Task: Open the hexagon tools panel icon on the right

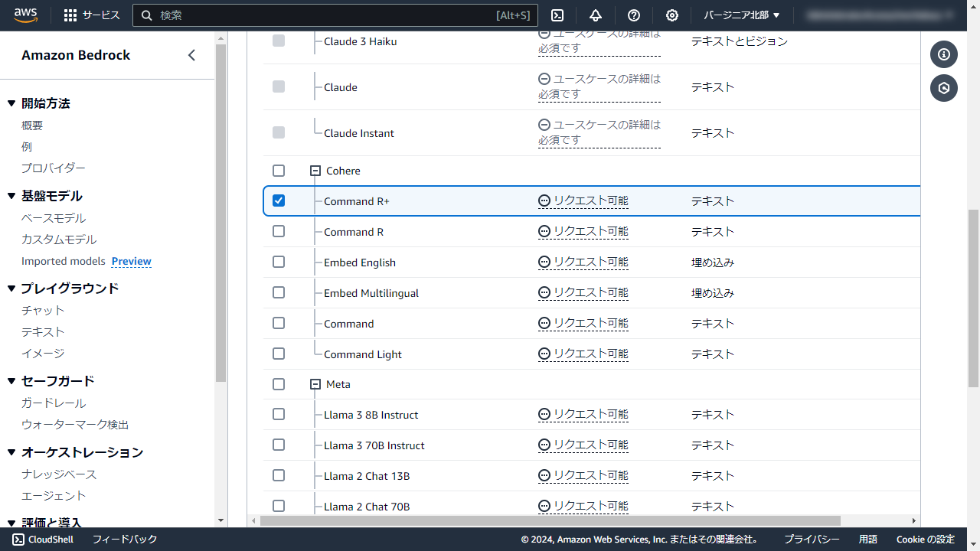Action: pyautogui.click(x=944, y=88)
